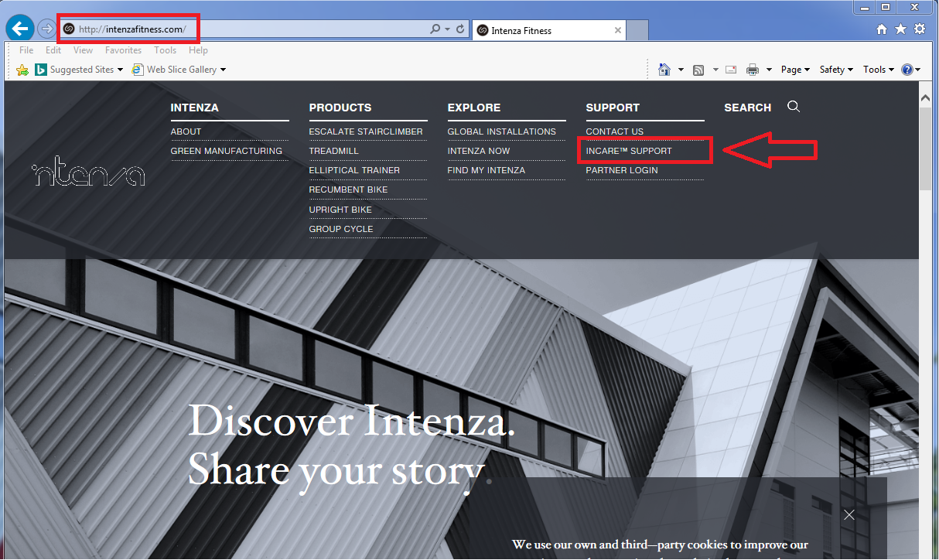The width and height of the screenshot is (939, 560).
Task: Open the View menu
Action: [83, 50]
